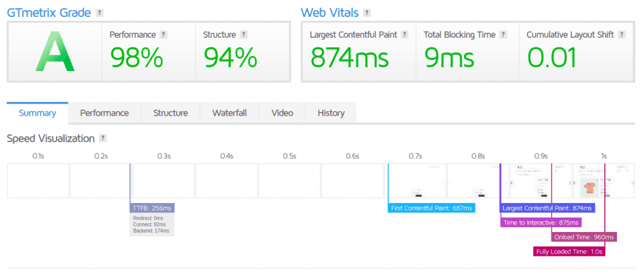The height and width of the screenshot is (276, 644).
Task: Open help for Total Blocking Time
Action: click(503, 35)
